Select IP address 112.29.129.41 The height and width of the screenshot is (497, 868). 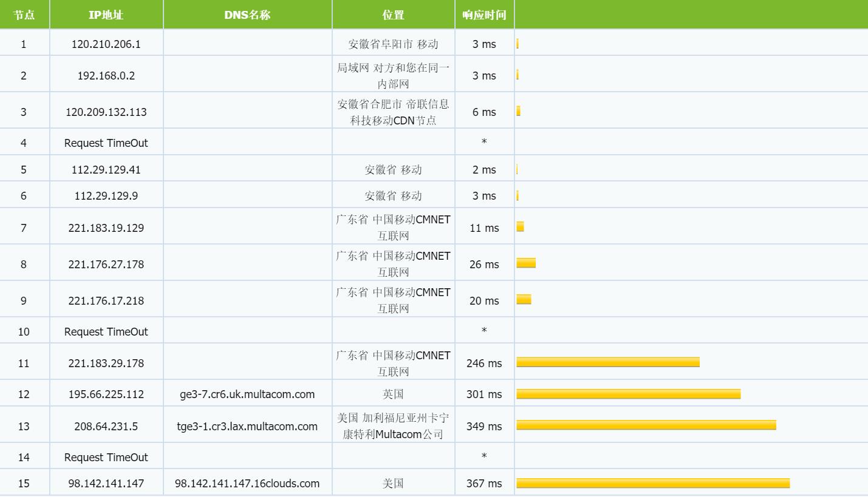click(x=106, y=170)
